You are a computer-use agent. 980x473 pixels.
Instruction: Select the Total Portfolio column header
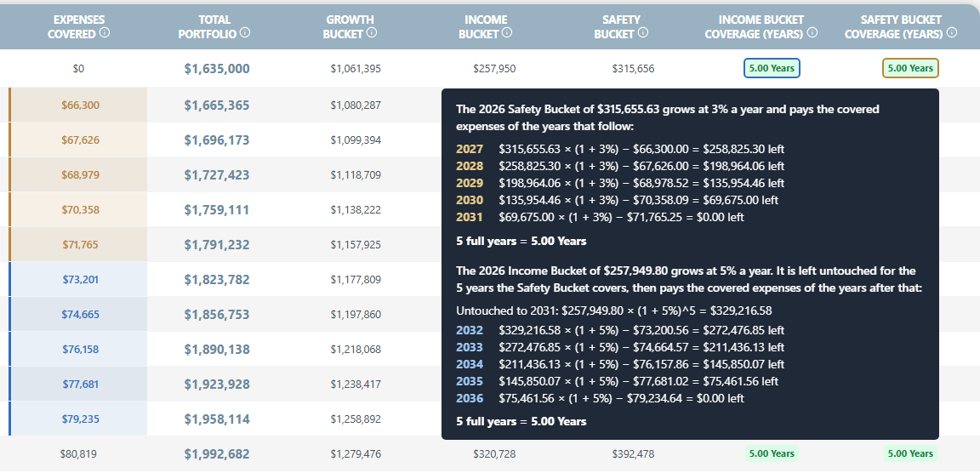(214, 27)
